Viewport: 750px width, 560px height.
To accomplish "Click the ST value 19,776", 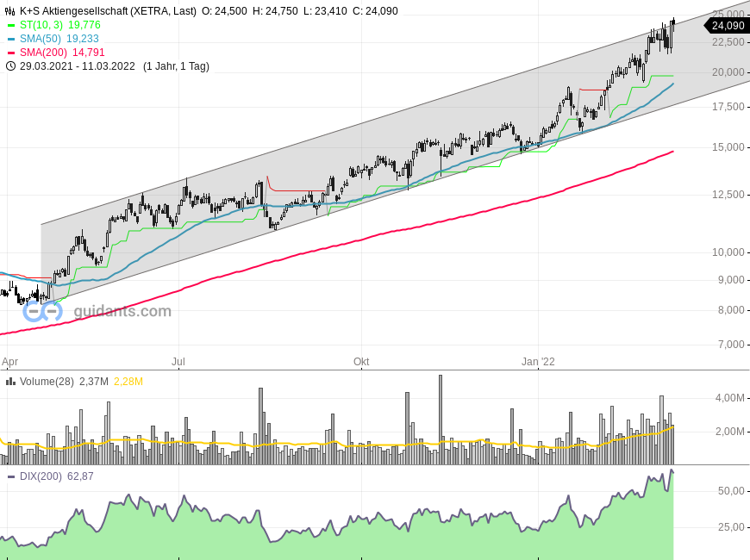I will click(x=84, y=25).
